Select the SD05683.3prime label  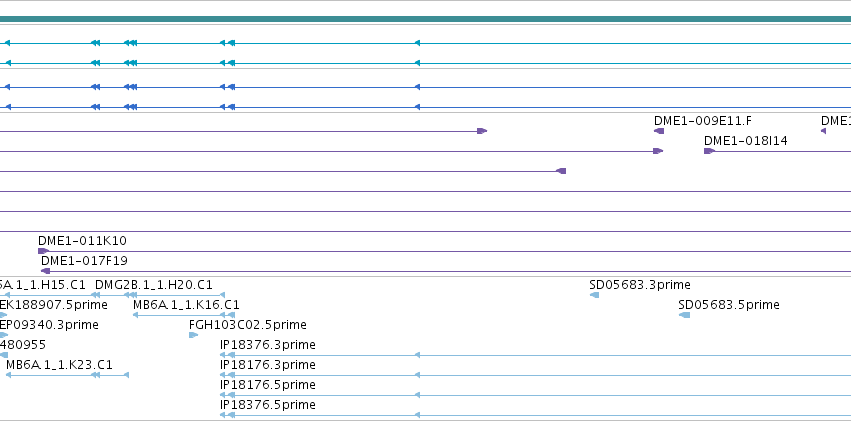(640, 285)
